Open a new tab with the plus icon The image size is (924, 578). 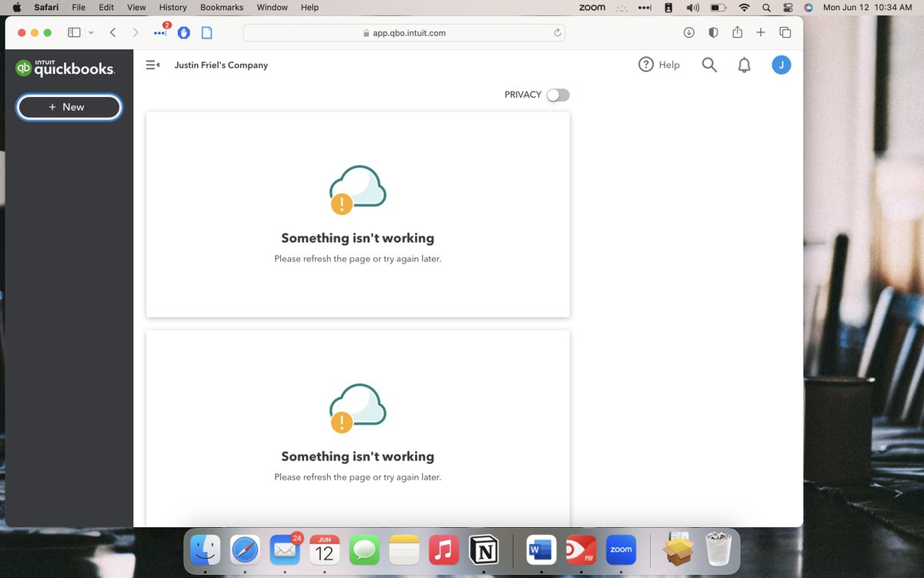[x=761, y=32]
